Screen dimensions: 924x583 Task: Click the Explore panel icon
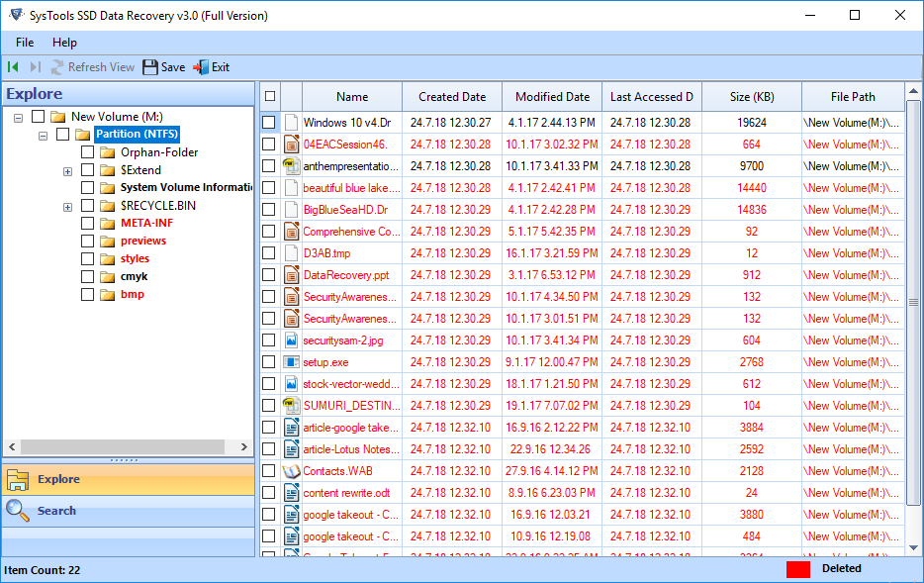18,478
